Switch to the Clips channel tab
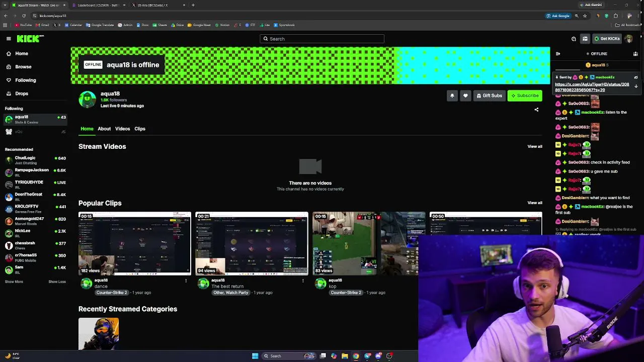The width and height of the screenshot is (644, 362). 140,129
